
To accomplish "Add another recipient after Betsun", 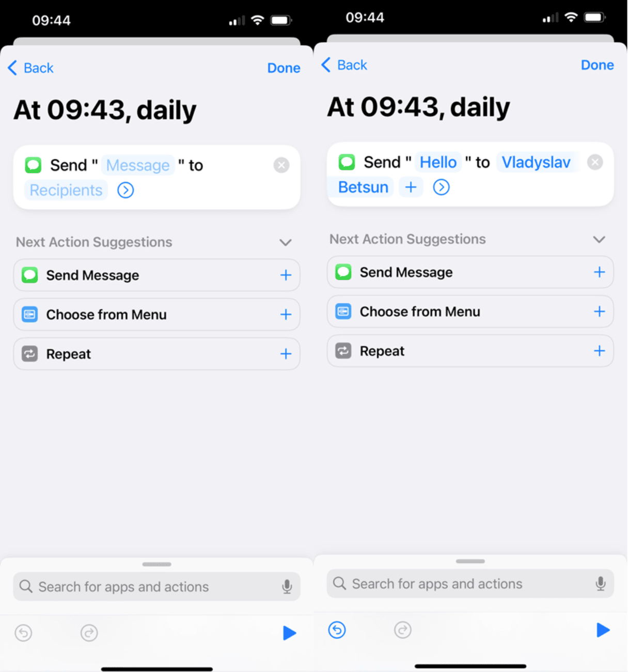I will click(411, 187).
